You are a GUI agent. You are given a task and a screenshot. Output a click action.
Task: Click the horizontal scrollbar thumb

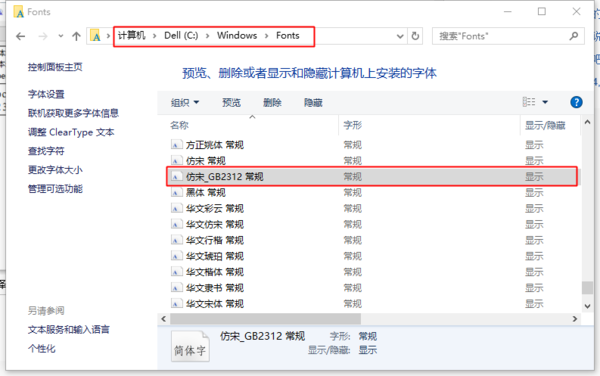pyautogui.click(x=265, y=319)
